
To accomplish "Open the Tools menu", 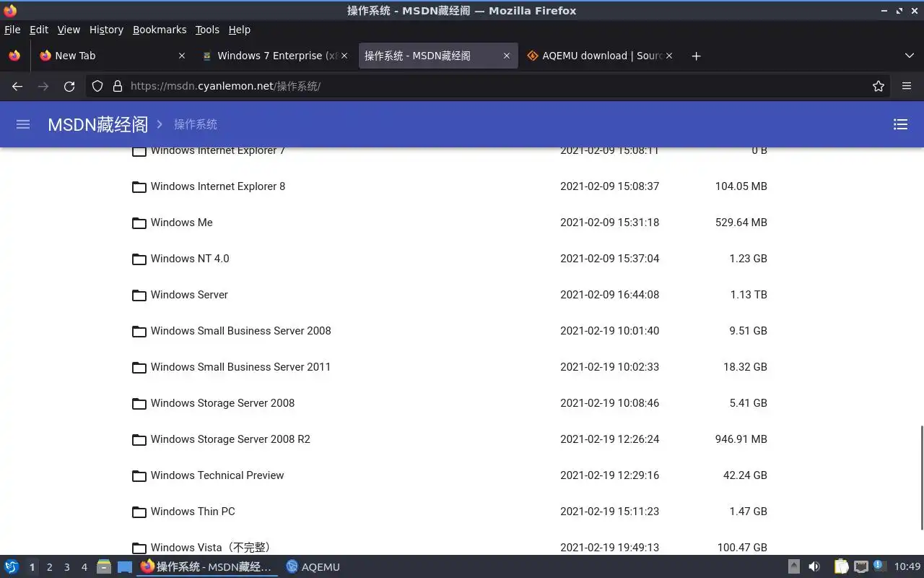I will pyautogui.click(x=207, y=30).
